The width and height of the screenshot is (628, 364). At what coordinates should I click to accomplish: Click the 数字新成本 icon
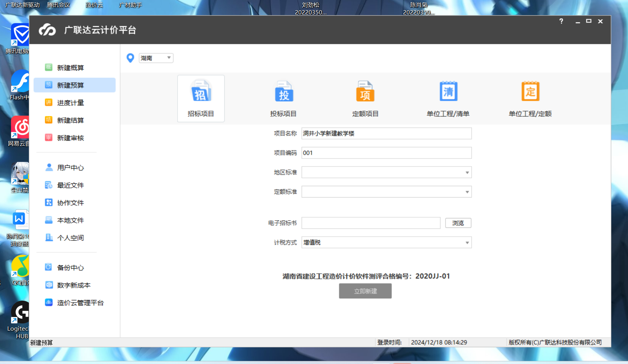coord(49,285)
